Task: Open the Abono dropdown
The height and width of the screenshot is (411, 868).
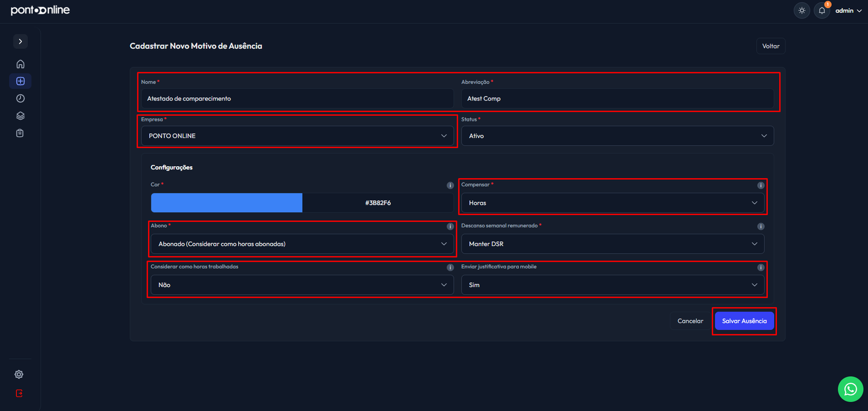Action: click(302, 244)
